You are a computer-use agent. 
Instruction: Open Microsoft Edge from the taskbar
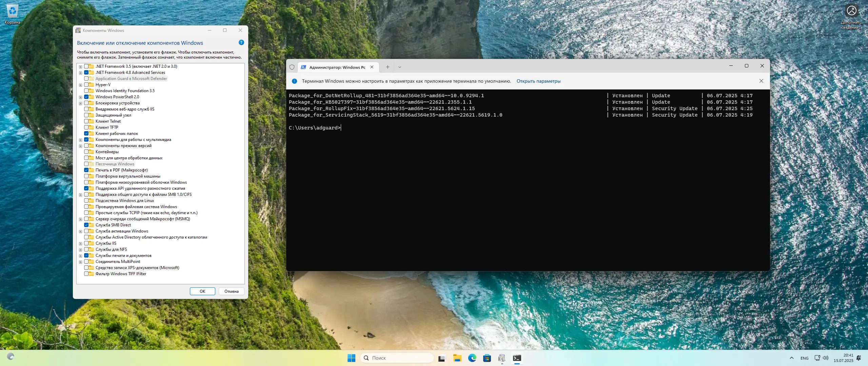click(472, 358)
